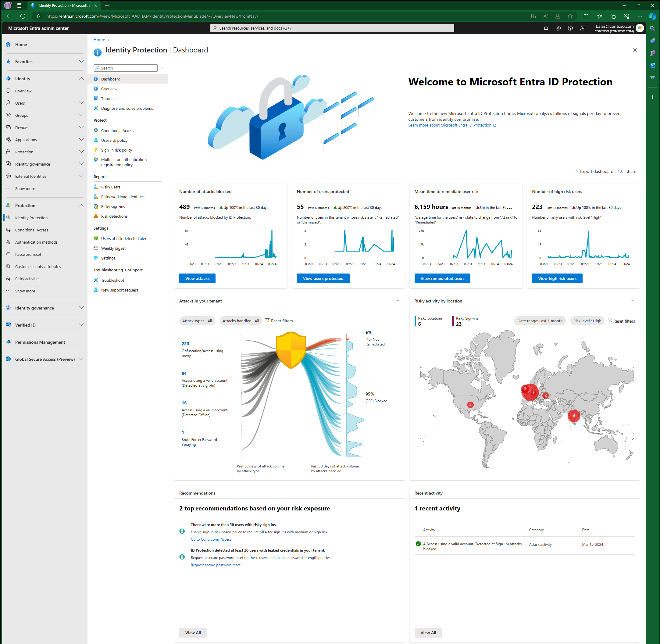The width and height of the screenshot is (660, 644).
Task: Open the Risky users report
Action: pos(111,187)
